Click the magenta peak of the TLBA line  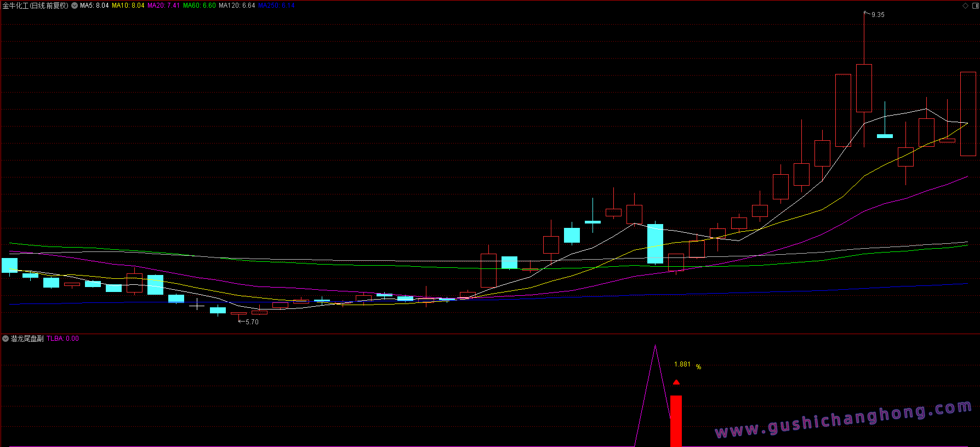tap(655, 346)
